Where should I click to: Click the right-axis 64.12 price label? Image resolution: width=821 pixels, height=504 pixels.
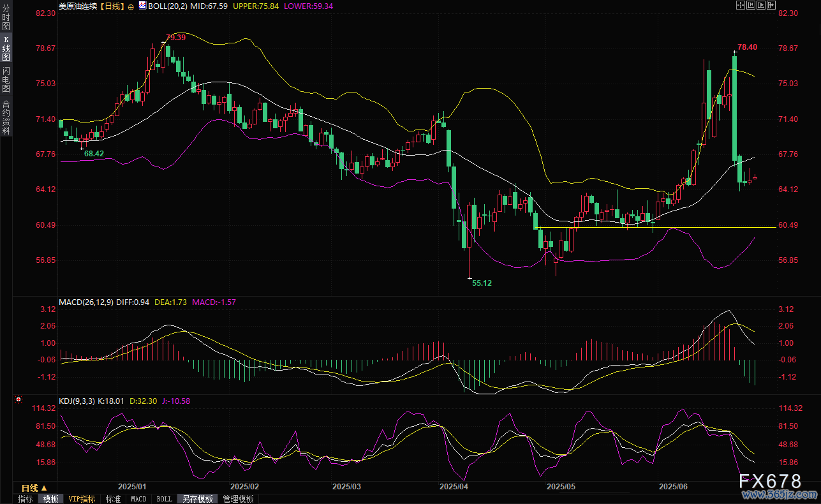(x=789, y=189)
